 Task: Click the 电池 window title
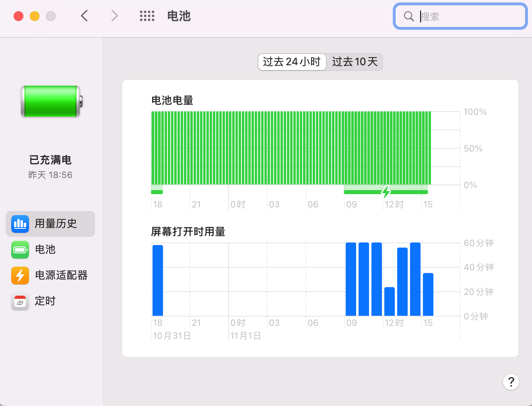point(179,16)
